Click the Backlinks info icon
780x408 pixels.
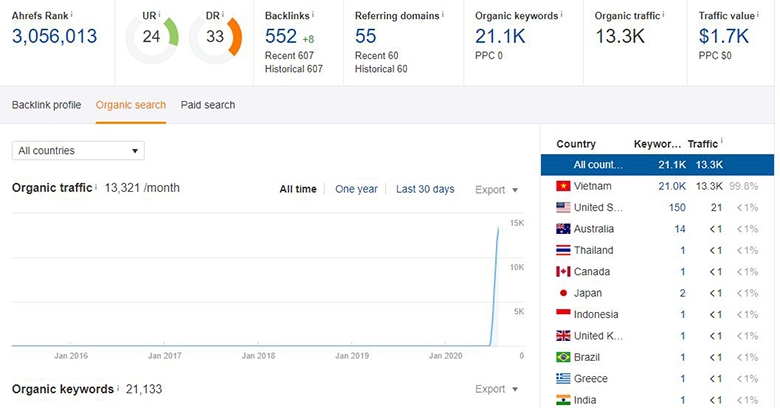tap(313, 14)
